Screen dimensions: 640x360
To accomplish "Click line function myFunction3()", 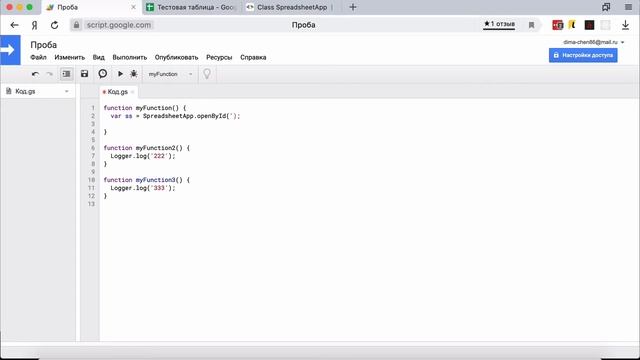I will click(x=147, y=180).
